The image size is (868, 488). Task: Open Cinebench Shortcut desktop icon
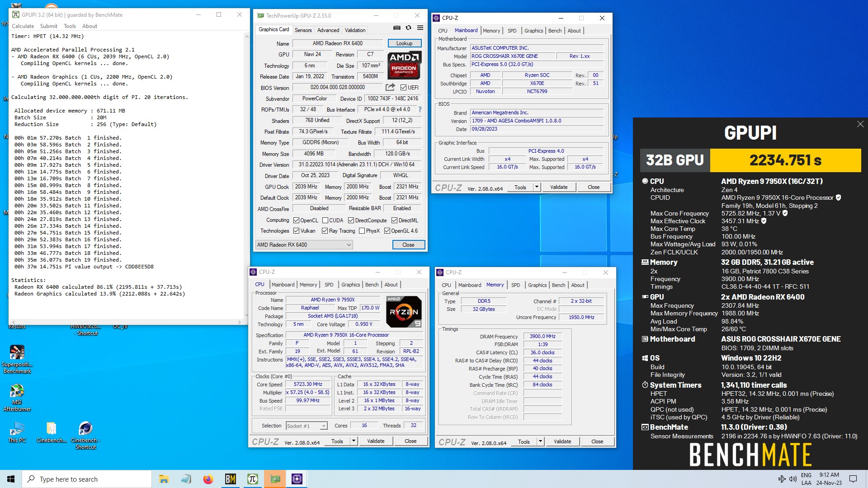pos(85,435)
